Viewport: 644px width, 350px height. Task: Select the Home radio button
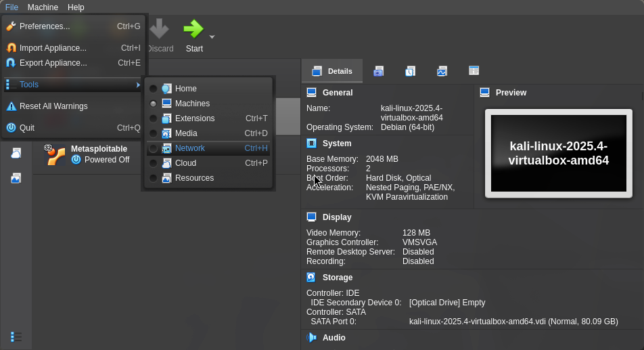pyautogui.click(x=153, y=89)
